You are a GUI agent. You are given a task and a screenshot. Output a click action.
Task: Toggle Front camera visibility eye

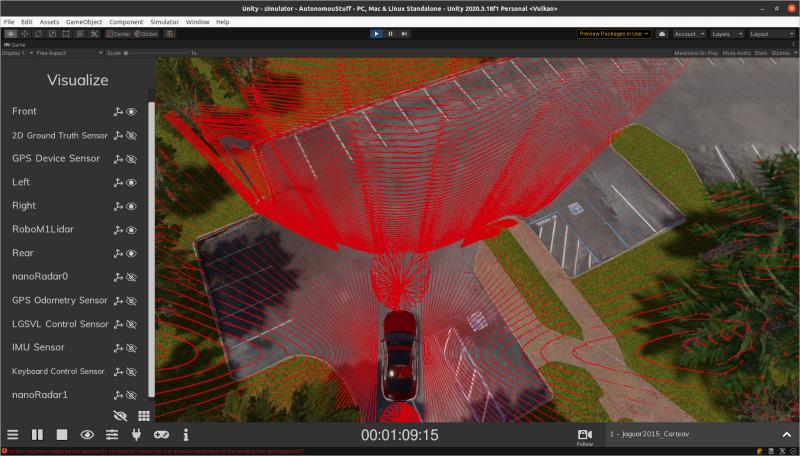132,112
